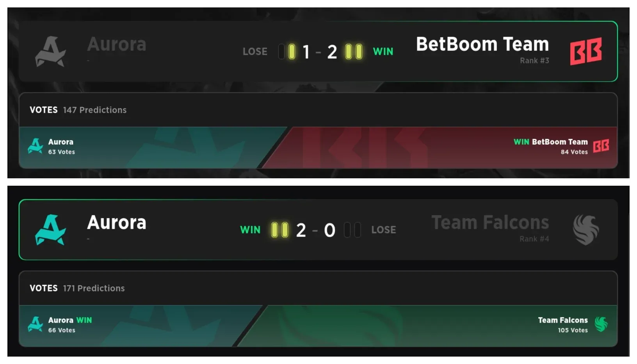Select the BetBoom Team name heading

[482, 44]
